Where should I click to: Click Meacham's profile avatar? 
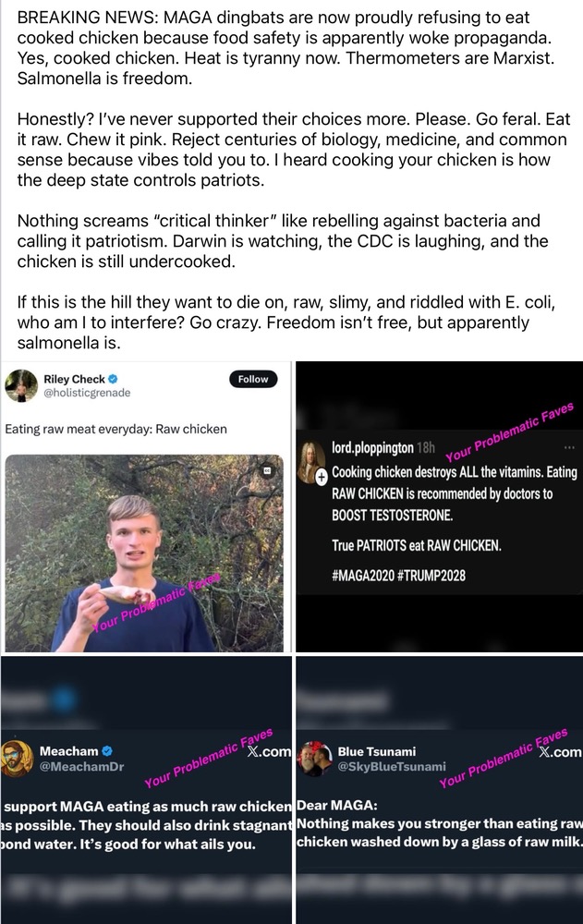[19, 758]
